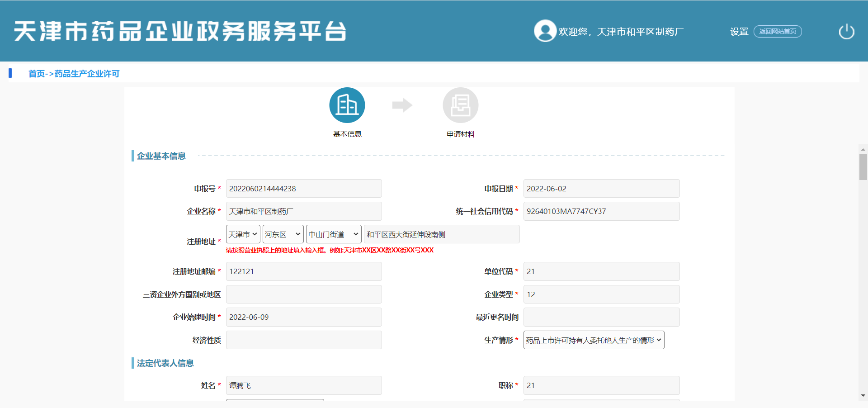Click the user avatar icon
Screen dimensions: 868x408
coord(545,31)
